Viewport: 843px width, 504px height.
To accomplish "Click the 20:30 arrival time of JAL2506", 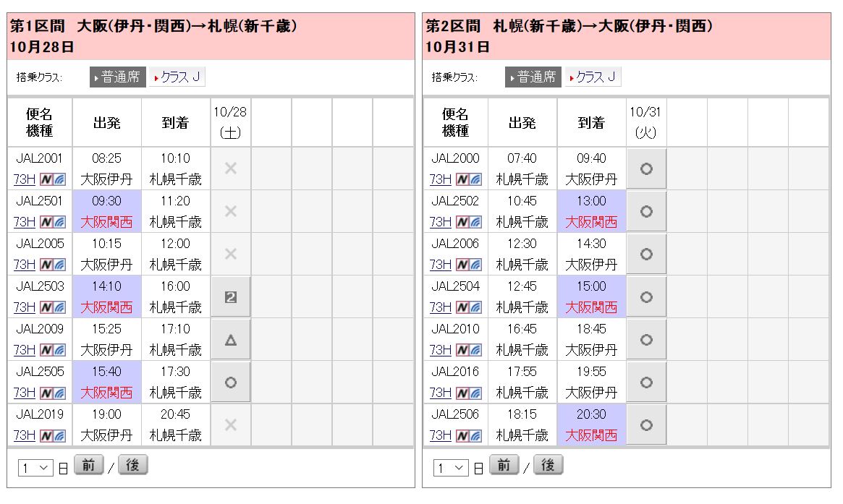I will coord(591,415).
